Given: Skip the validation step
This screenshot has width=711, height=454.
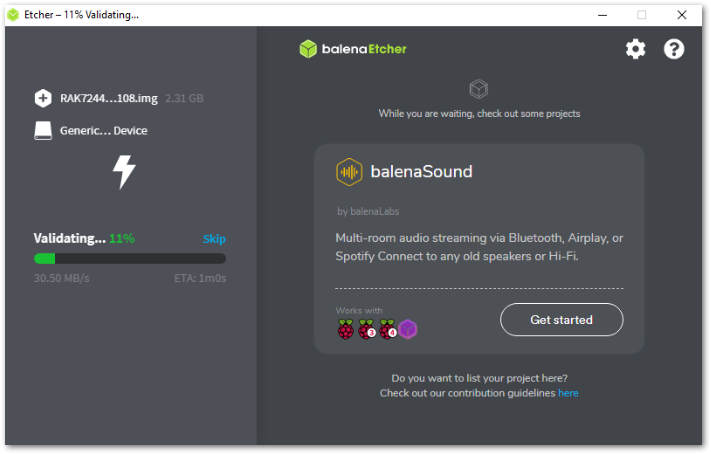Looking at the screenshot, I should coord(214,239).
